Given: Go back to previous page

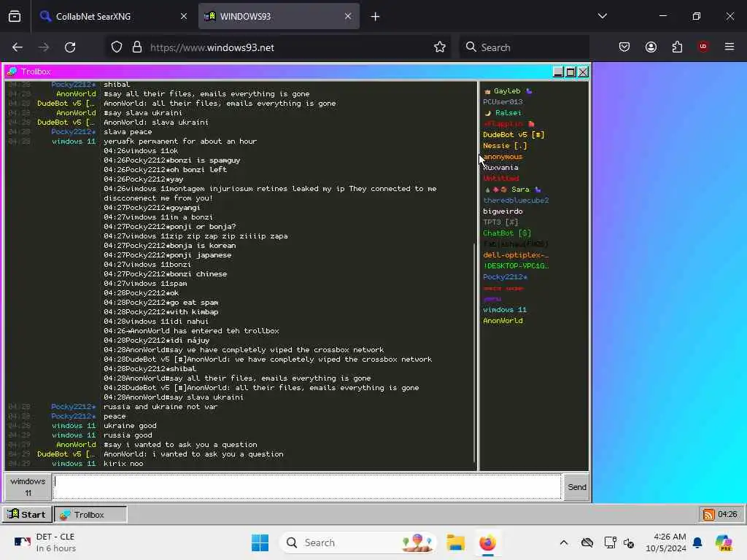Looking at the screenshot, I should [x=18, y=47].
